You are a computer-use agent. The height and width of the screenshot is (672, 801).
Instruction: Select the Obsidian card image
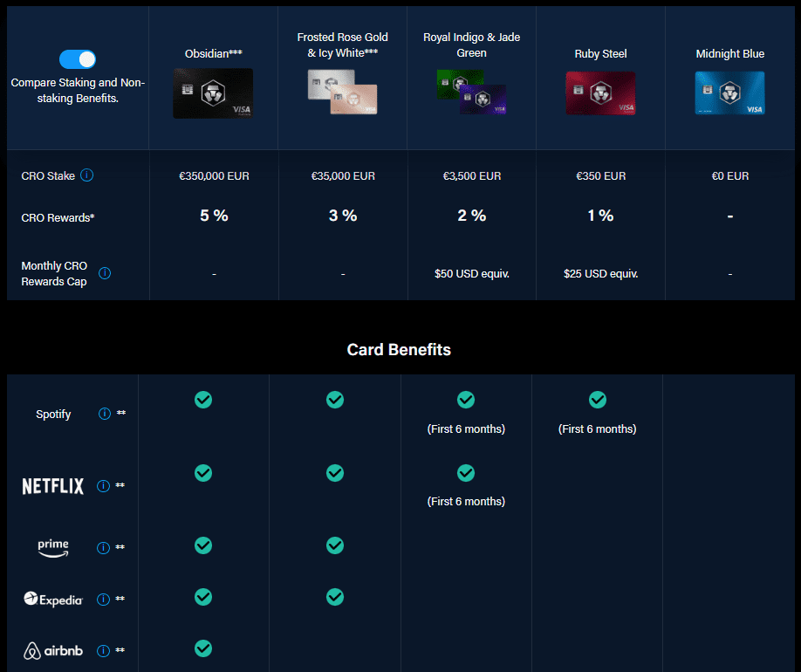(213, 93)
